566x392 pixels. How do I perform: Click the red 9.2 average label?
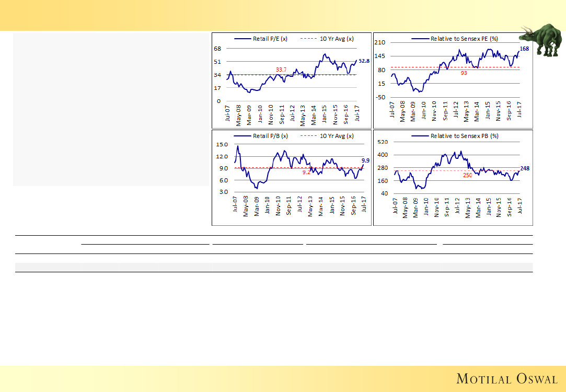tap(307, 172)
